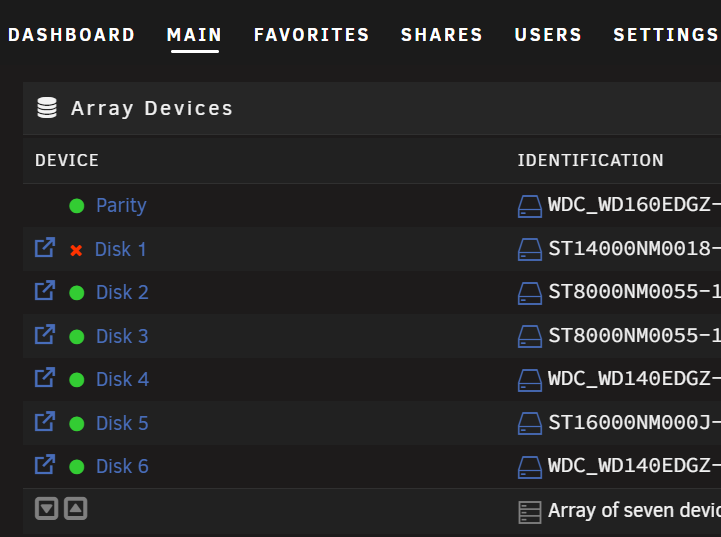This screenshot has width=721, height=537.
Task: Click the Array Devices section title
Action: pyautogui.click(x=152, y=109)
